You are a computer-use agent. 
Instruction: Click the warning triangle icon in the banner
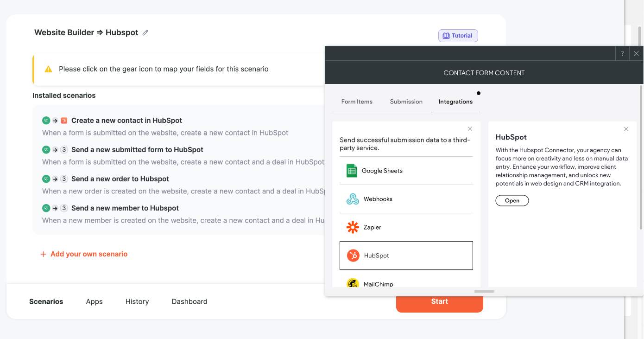point(48,69)
